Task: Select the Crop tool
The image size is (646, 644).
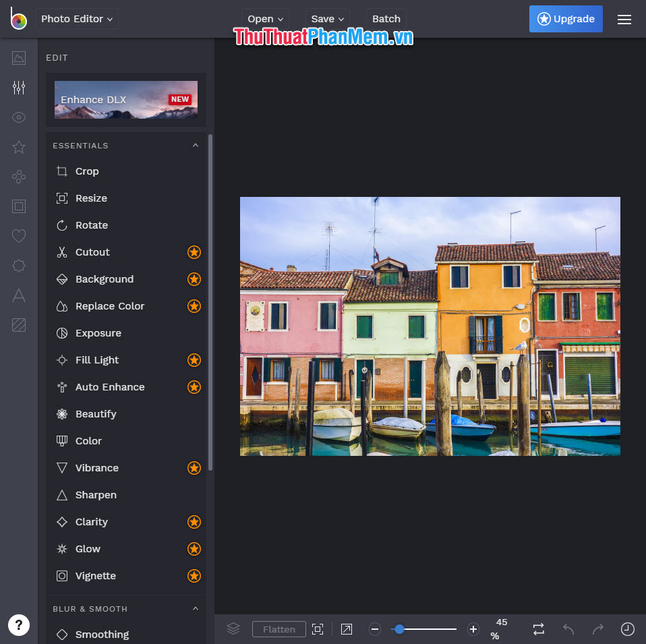Action: [x=88, y=171]
